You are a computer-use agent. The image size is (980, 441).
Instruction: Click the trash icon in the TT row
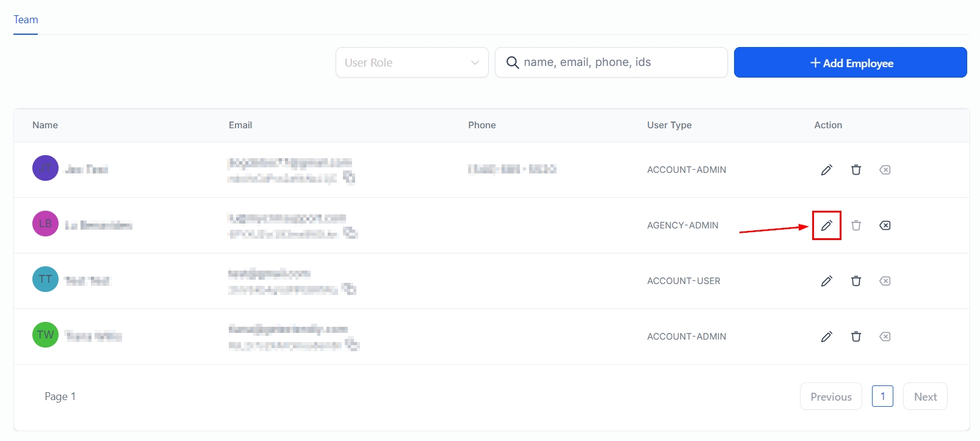(856, 281)
